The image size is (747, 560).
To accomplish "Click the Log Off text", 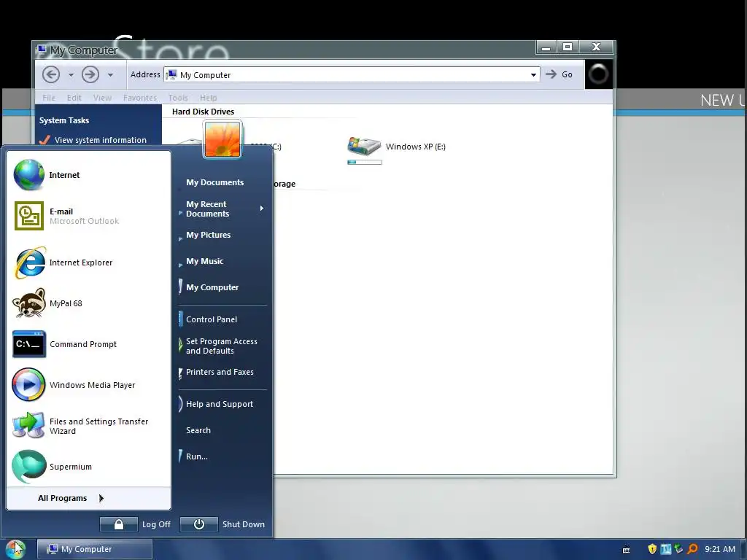I will pos(156,524).
